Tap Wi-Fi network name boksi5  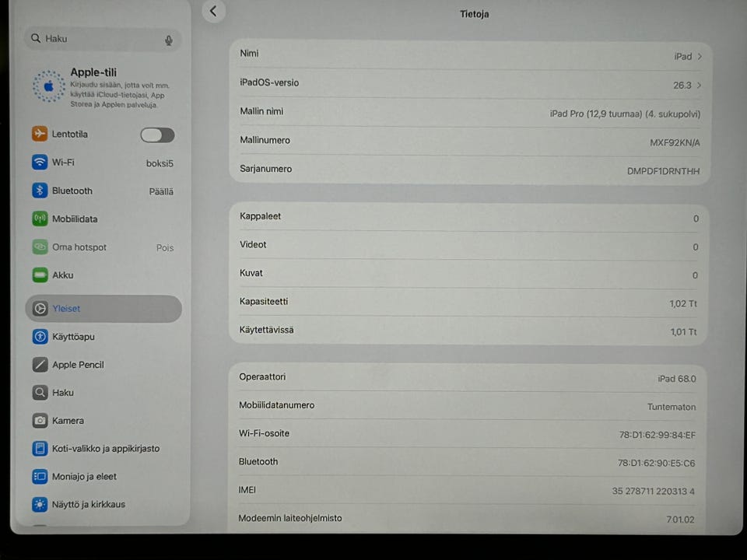[160, 163]
